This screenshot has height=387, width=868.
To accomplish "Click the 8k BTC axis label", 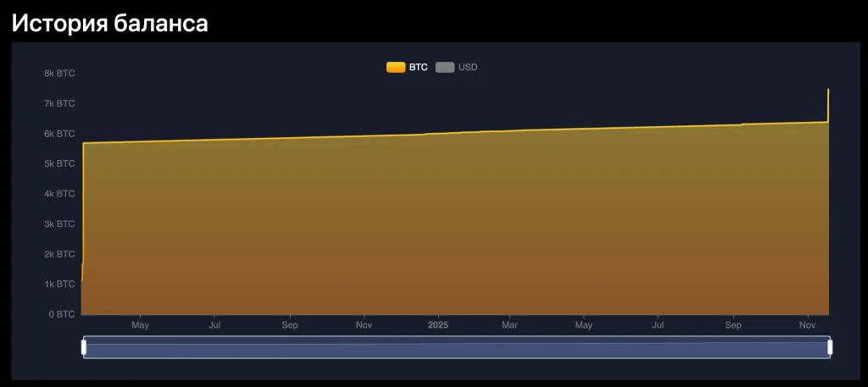I will [59, 74].
